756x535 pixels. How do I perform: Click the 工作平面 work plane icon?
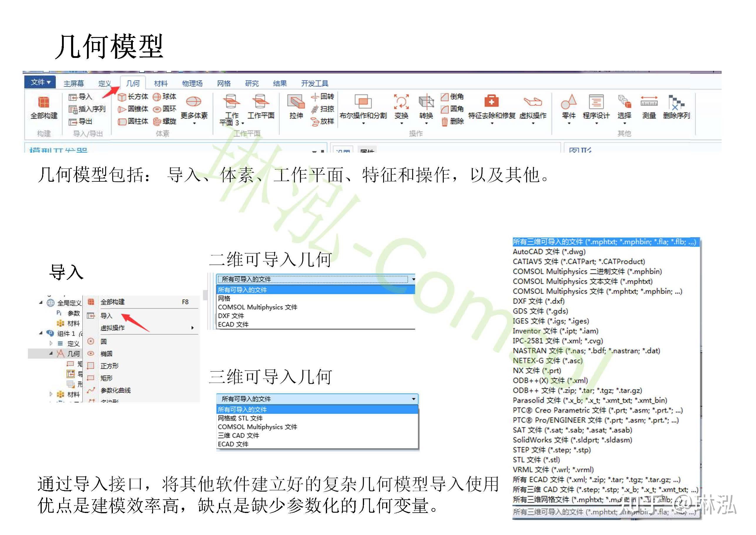coord(260,101)
